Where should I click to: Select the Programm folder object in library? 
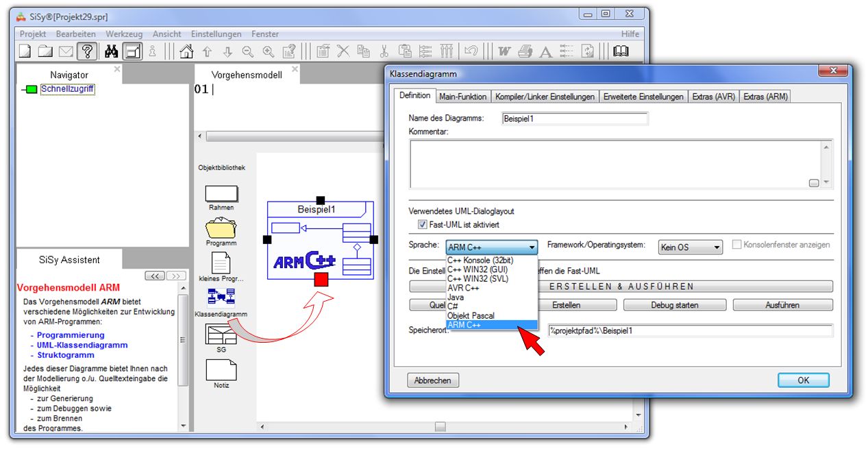pyautogui.click(x=221, y=232)
